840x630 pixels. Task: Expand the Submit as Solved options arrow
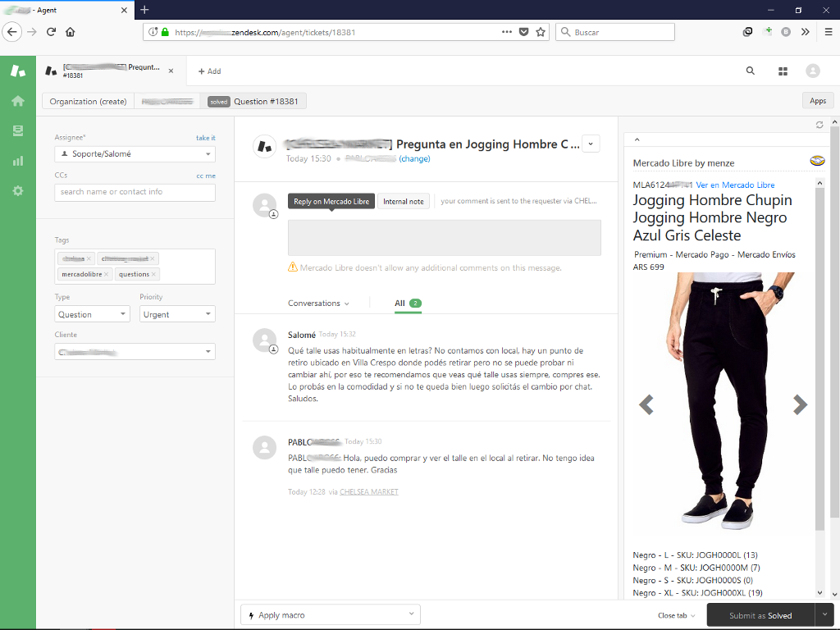(824, 615)
